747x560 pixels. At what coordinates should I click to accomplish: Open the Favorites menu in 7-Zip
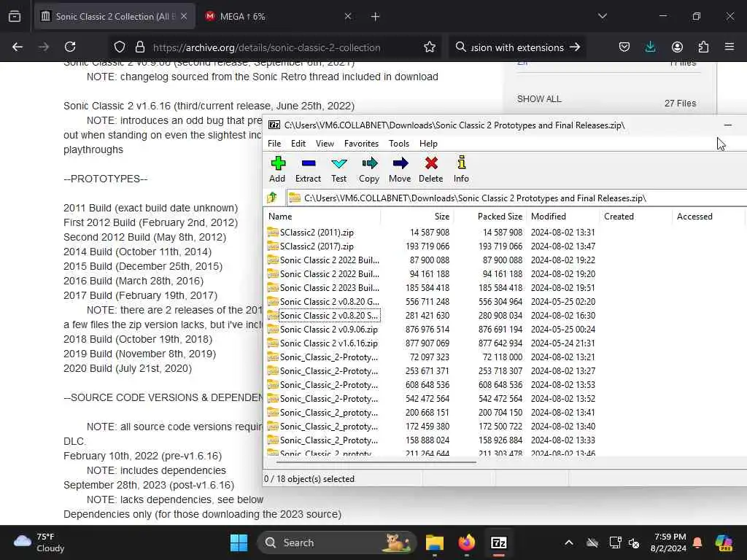pos(361,144)
